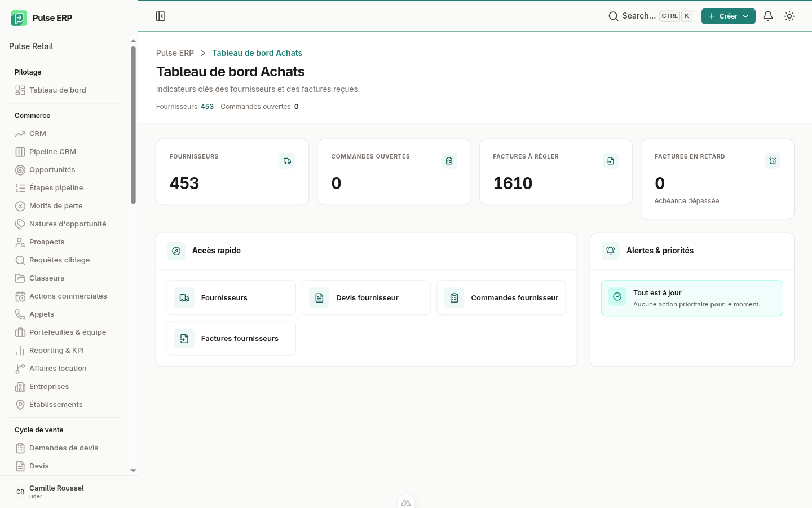Click the Prospects person-search icon
The width and height of the screenshot is (812, 508).
[x=20, y=242]
